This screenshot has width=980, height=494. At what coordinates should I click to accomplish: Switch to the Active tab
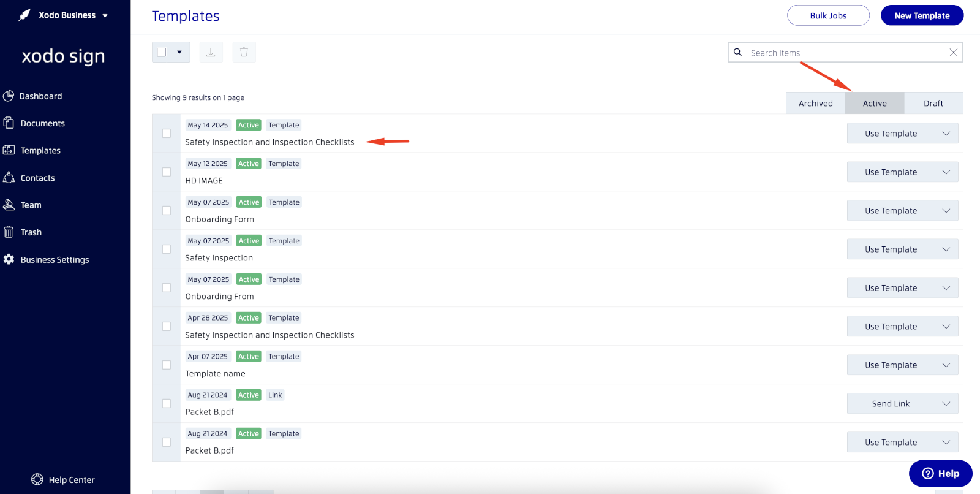[875, 103]
